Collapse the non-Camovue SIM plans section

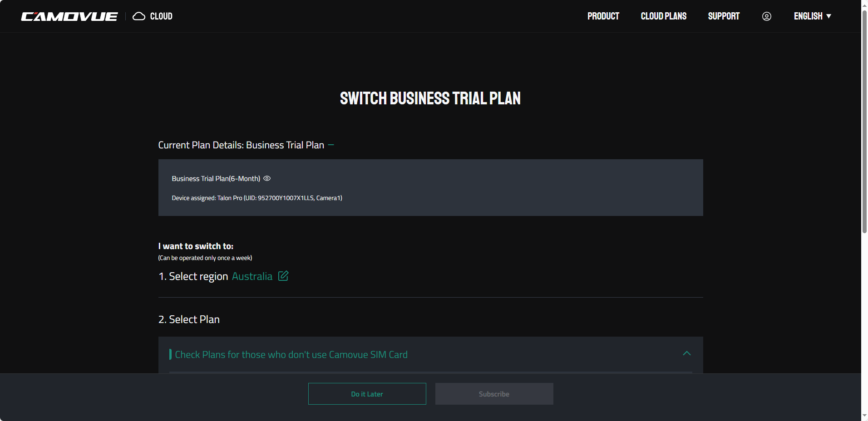point(687,353)
